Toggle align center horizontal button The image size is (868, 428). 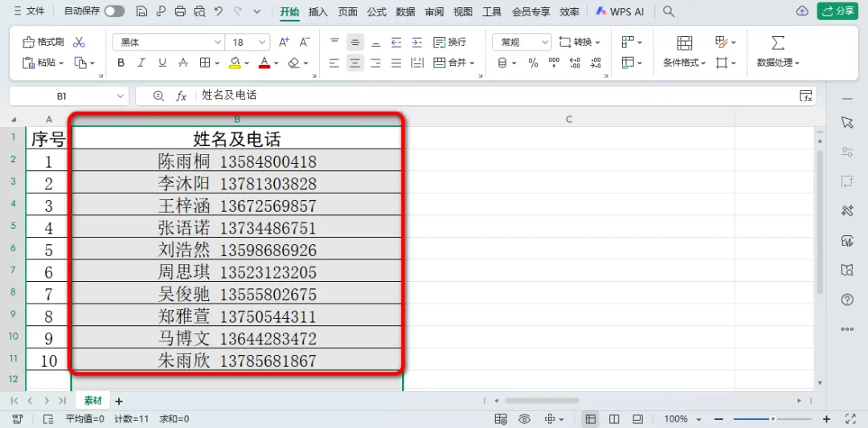click(355, 63)
